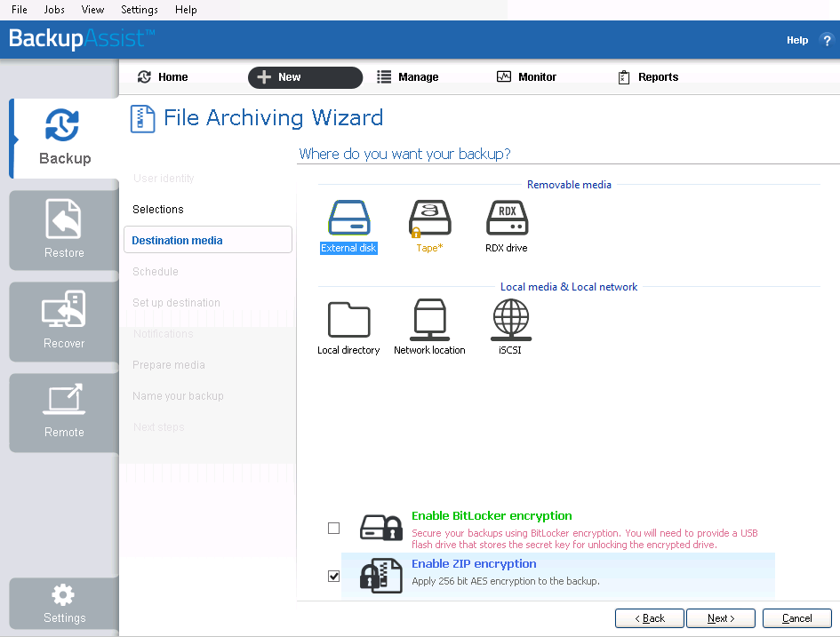Click the ZIP encryption lock icon
Image resolution: width=840 pixels, height=637 pixels.
[x=381, y=576]
